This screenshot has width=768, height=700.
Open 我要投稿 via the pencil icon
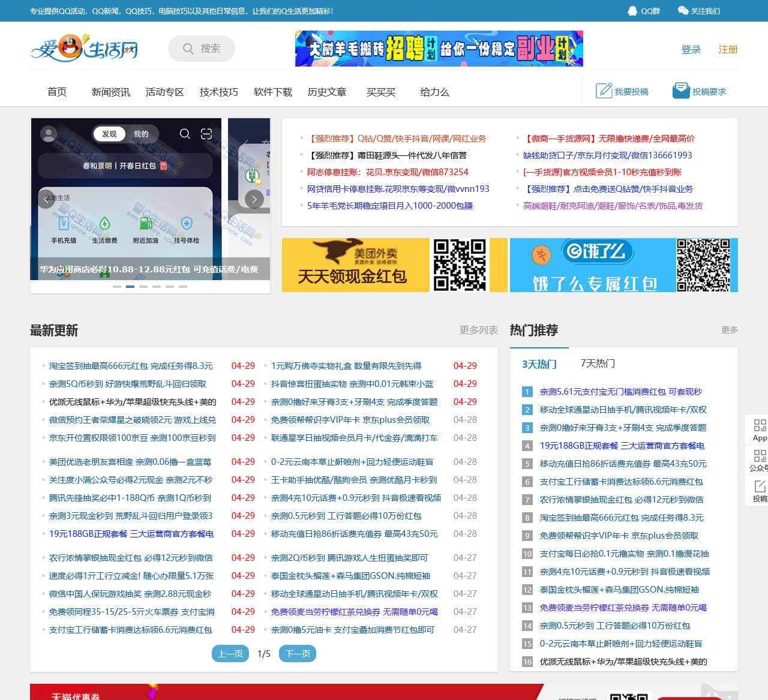[604, 90]
